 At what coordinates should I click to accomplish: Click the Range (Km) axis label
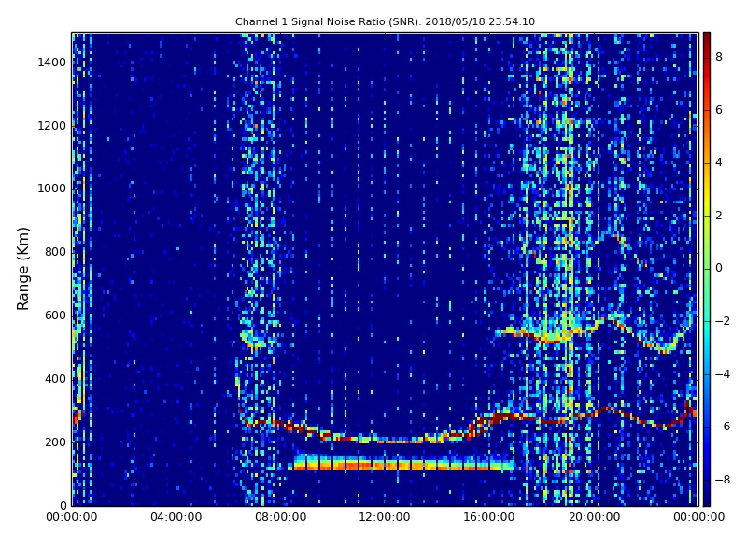click(x=22, y=269)
